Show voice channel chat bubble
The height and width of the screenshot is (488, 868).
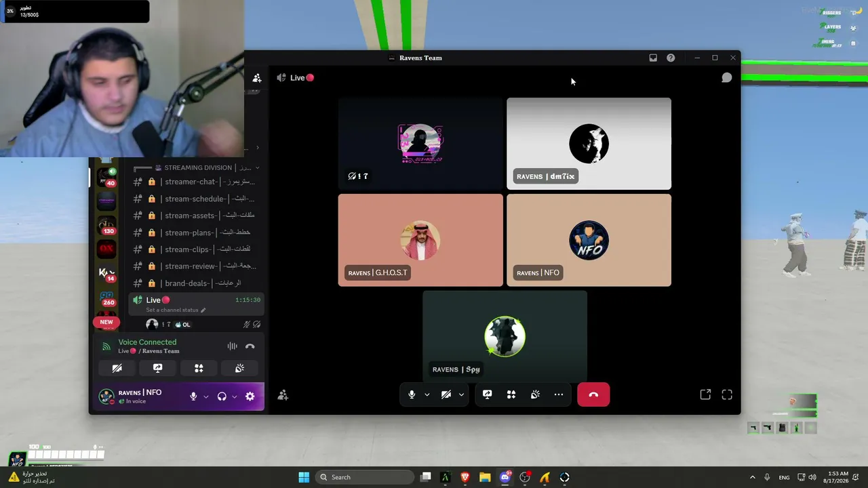tap(726, 78)
